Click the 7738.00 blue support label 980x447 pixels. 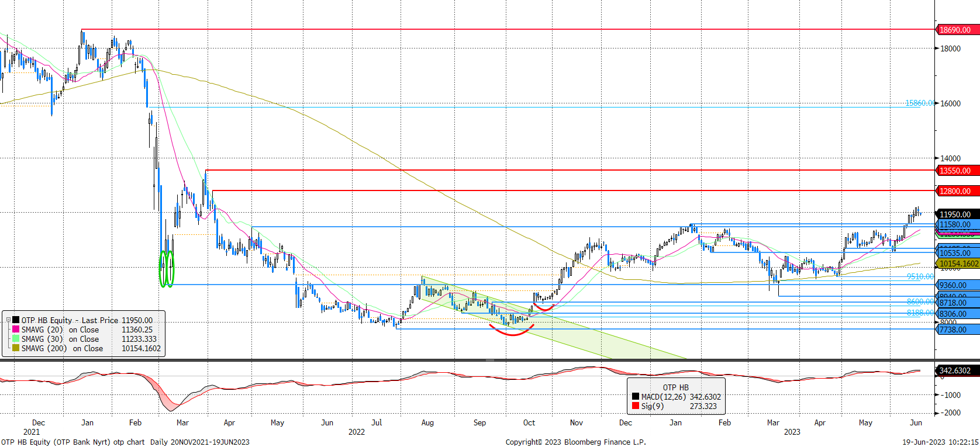958,330
